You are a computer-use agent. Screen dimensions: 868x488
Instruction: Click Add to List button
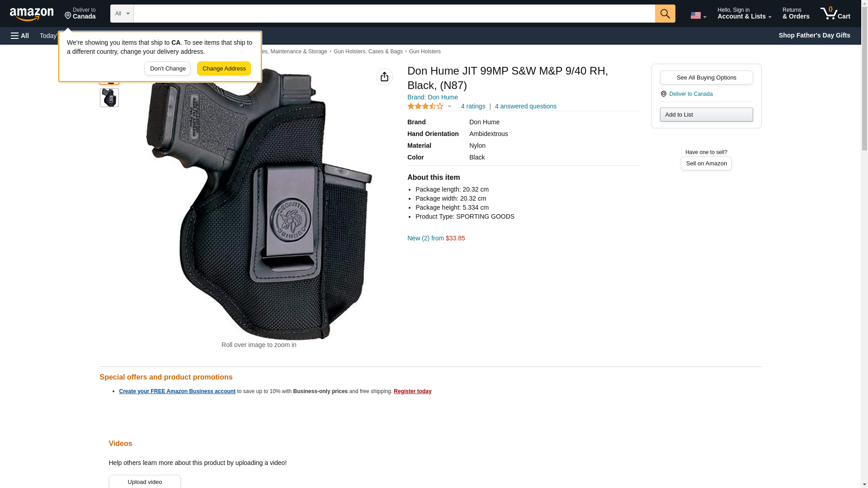click(x=706, y=114)
